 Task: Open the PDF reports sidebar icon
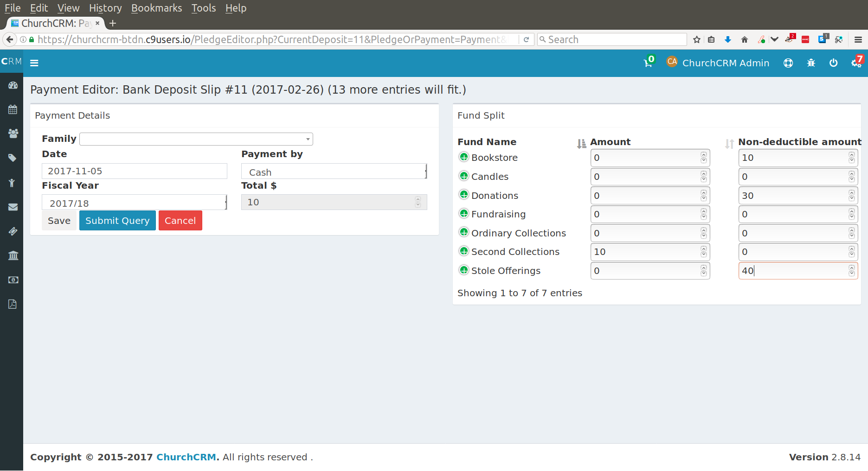(x=13, y=304)
